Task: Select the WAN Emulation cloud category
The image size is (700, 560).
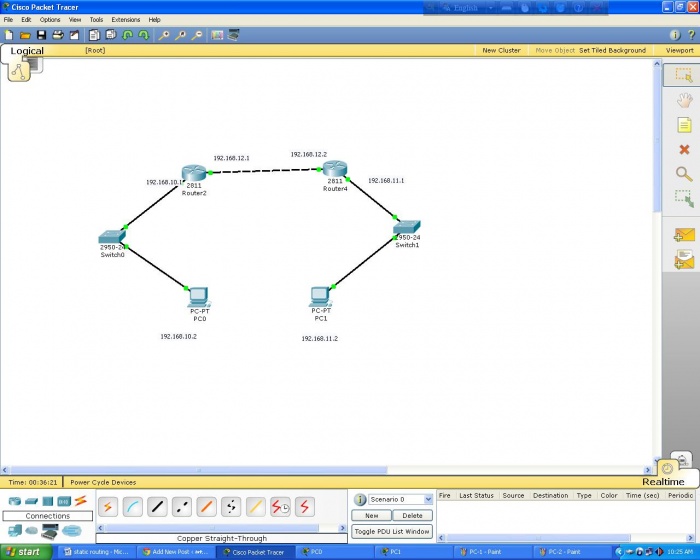Action: [x=31, y=531]
